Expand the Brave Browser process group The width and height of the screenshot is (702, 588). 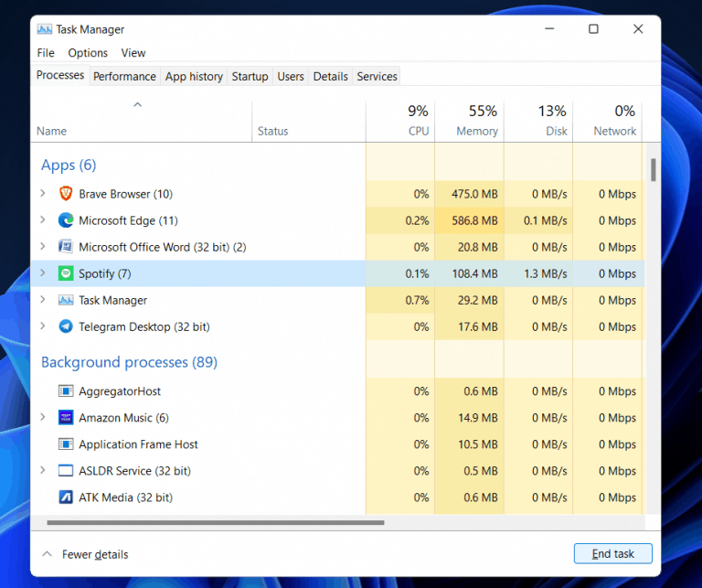(43, 194)
